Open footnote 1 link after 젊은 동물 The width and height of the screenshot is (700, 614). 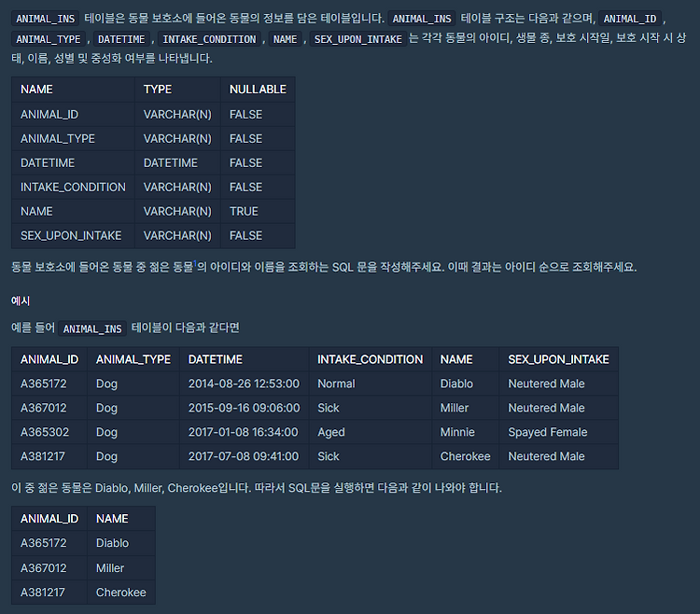coord(195,263)
